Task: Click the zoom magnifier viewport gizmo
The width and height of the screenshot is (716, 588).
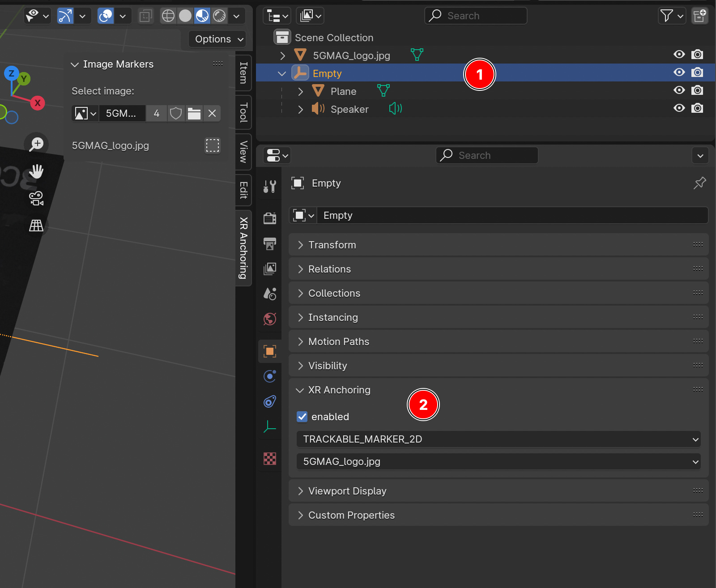Action: coord(36,144)
